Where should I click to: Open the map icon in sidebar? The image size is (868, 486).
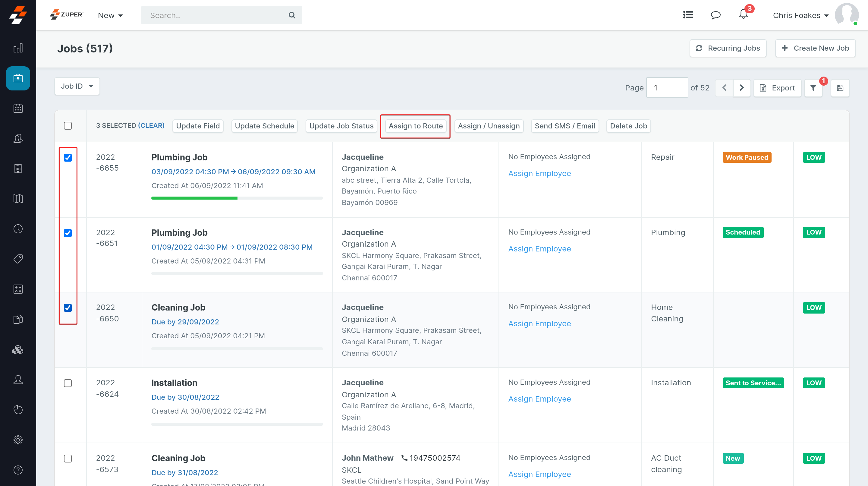18,198
